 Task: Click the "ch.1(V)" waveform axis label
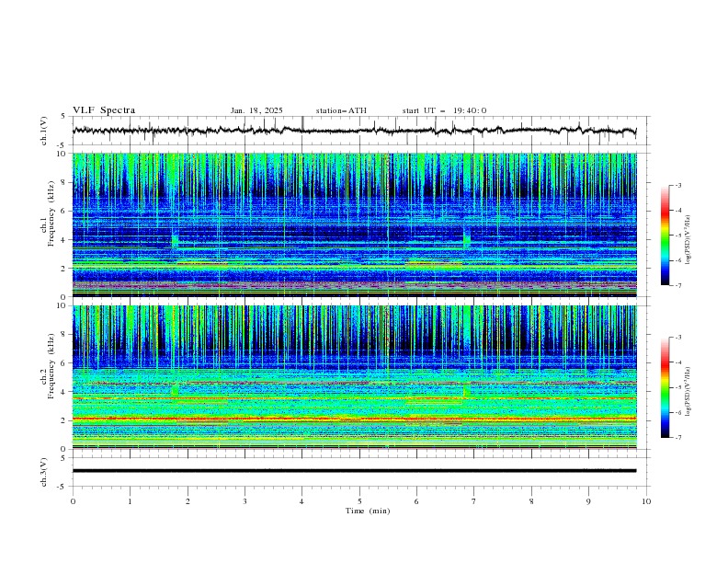(x=44, y=131)
